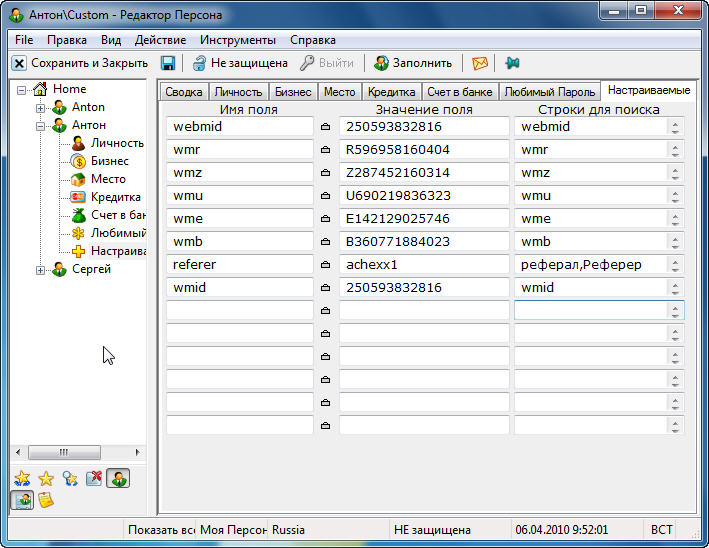Click stepper arrows on webmid search string

point(675,127)
